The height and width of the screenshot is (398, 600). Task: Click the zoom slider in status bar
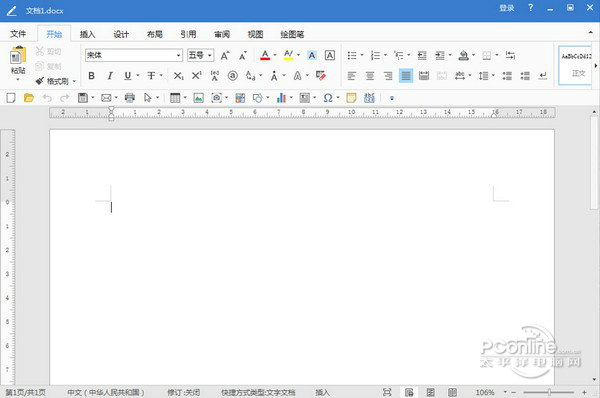(549, 392)
